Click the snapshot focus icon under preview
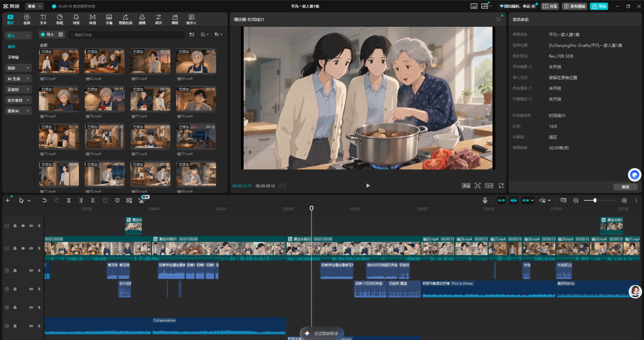 pyautogui.click(x=477, y=186)
